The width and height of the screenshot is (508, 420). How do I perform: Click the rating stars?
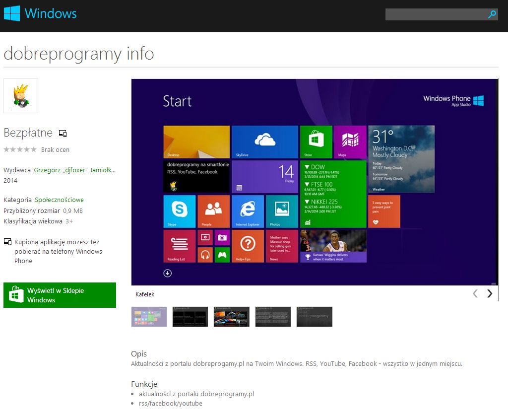point(20,149)
